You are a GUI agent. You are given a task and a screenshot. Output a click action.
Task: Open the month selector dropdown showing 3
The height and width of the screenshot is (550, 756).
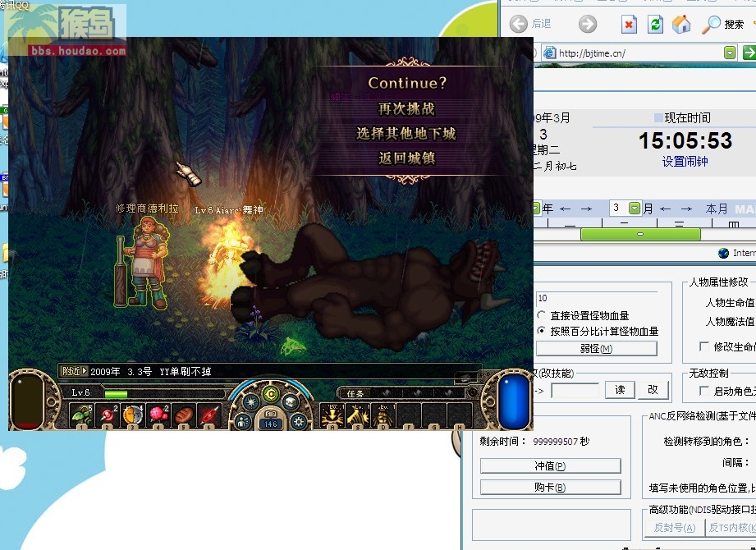tap(635, 209)
